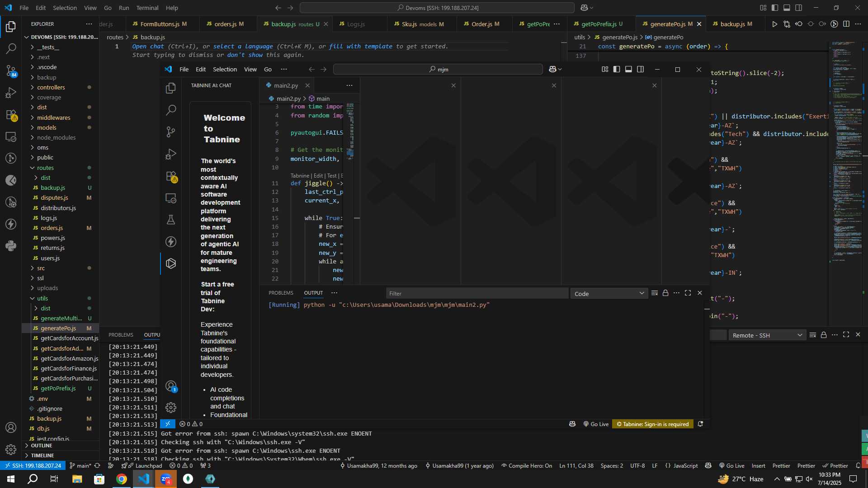
Task: Open Accounts icon in Devoms activity bar
Action: point(11,427)
